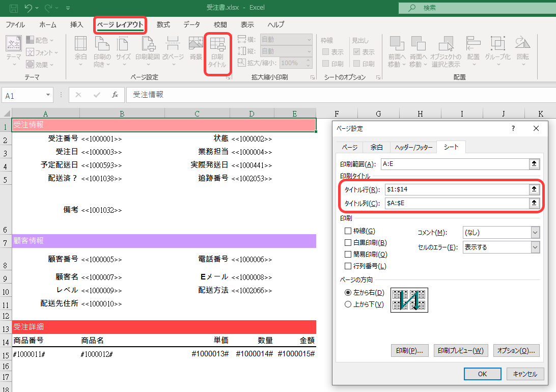Screen dimensions: 556x392
Task: Open the Margins (余白) ribbon icon
Action: click(81, 51)
